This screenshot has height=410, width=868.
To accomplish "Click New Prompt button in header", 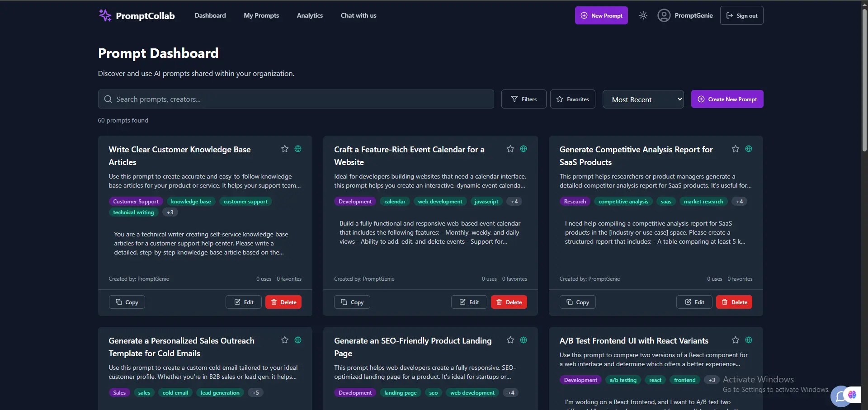I will [x=601, y=15].
